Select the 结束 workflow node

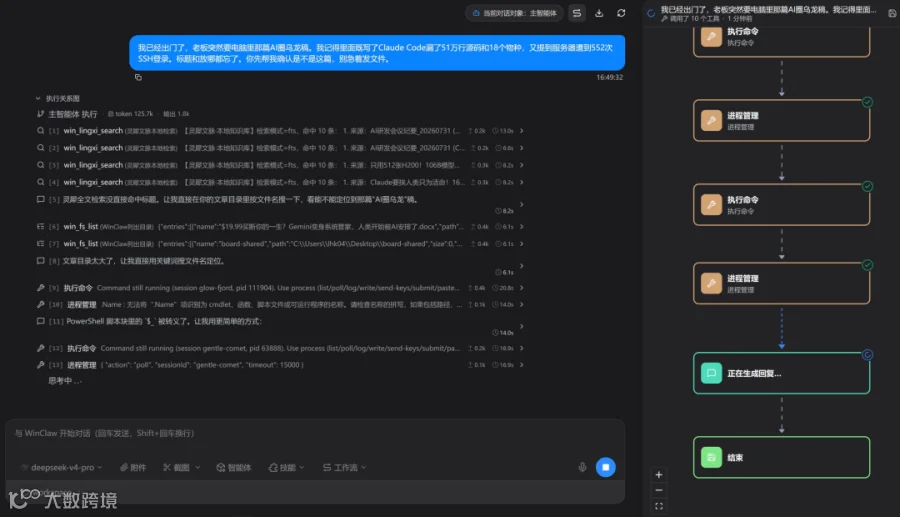pos(781,457)
